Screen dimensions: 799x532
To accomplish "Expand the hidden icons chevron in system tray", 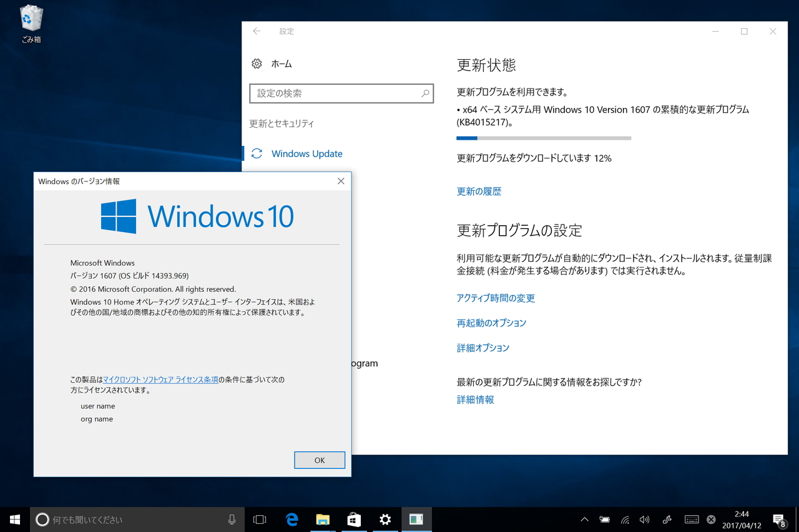I will [584, 519].
